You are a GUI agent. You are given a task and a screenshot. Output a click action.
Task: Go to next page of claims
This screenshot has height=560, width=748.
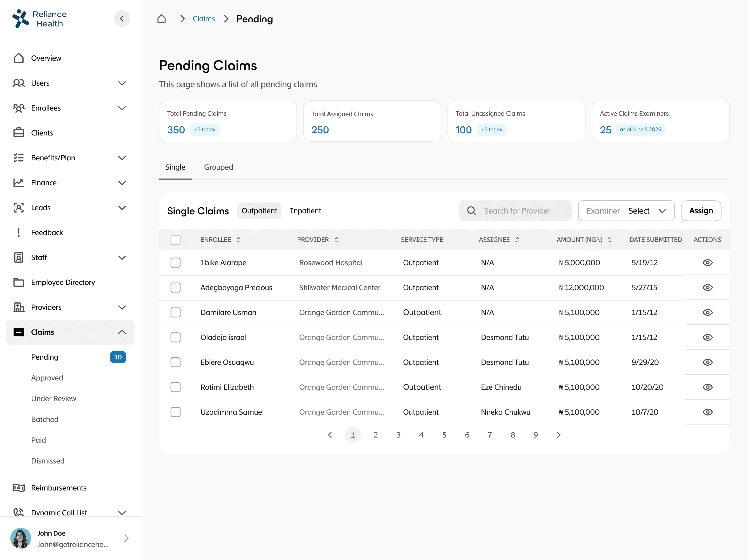click(559, 435)
